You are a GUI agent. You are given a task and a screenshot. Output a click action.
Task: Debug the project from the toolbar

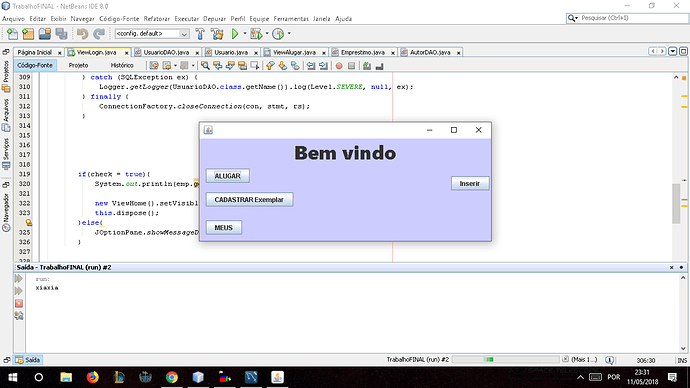pos(256,33)
